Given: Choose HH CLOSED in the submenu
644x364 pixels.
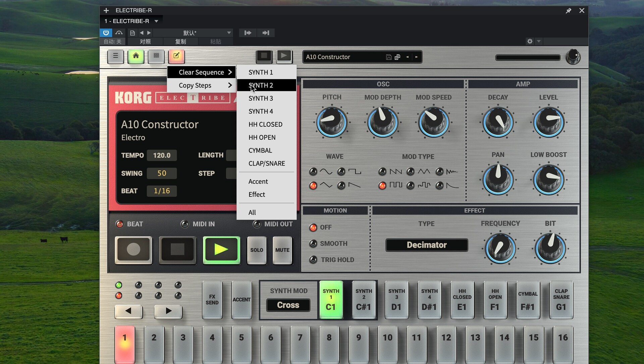Looking at the screenshot, I should click(x=267, y=124).
